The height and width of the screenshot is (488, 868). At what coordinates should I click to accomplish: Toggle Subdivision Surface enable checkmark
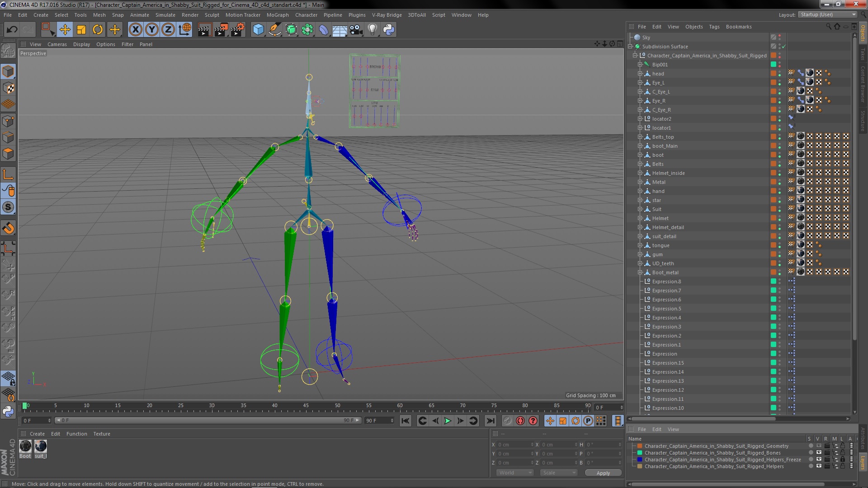click(x=784, y=47)
